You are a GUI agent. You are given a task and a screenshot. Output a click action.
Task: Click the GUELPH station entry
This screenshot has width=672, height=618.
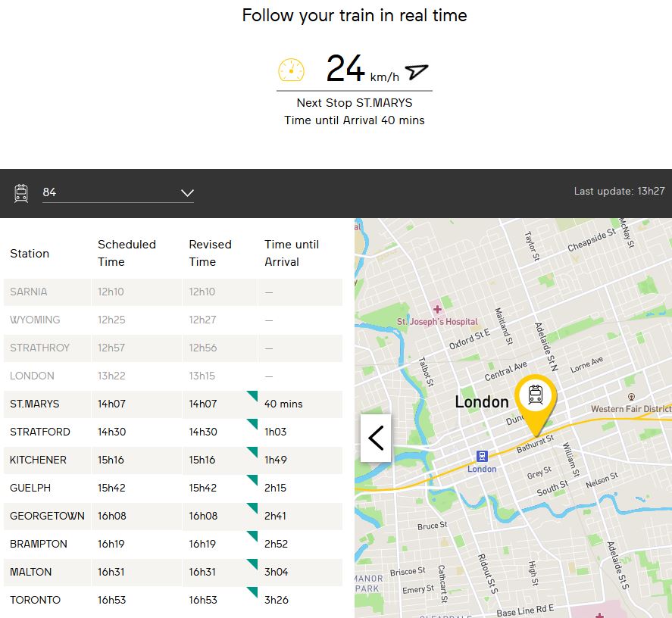point(30,488)
